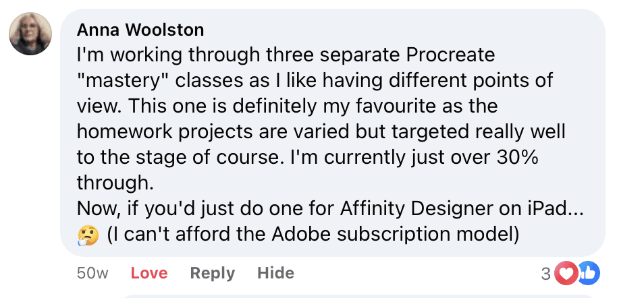This screenshot has width=644, height=298.
Task: Click the quoted word "mastery"
Action: click(123, 81)
